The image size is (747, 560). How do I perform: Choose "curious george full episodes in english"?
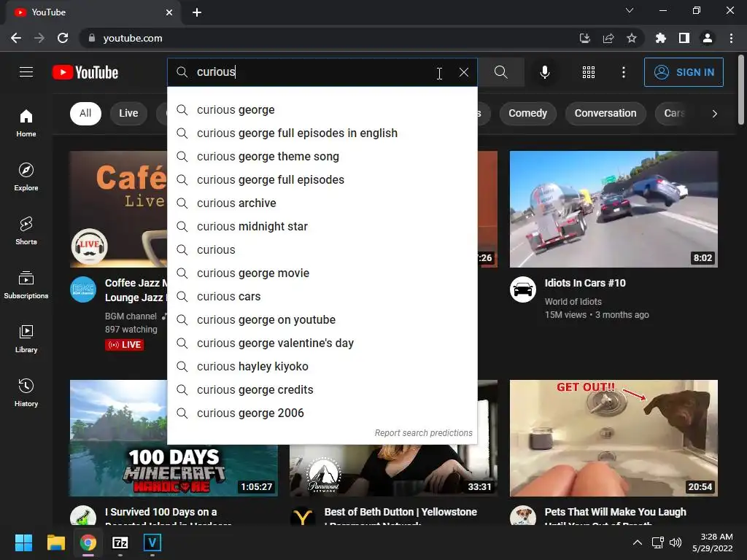coord(322,133)
